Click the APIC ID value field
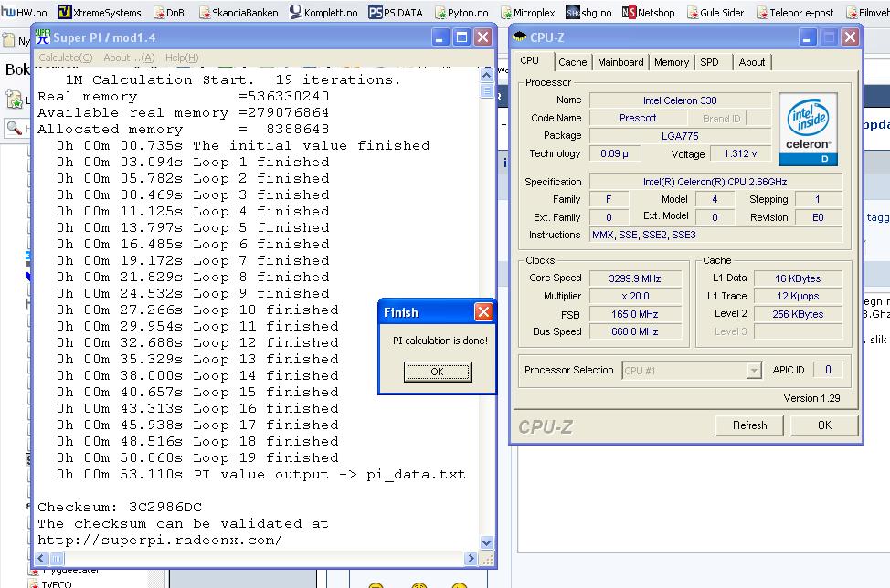The height and width of the screenshot is (588, 890). click(828, 370)
